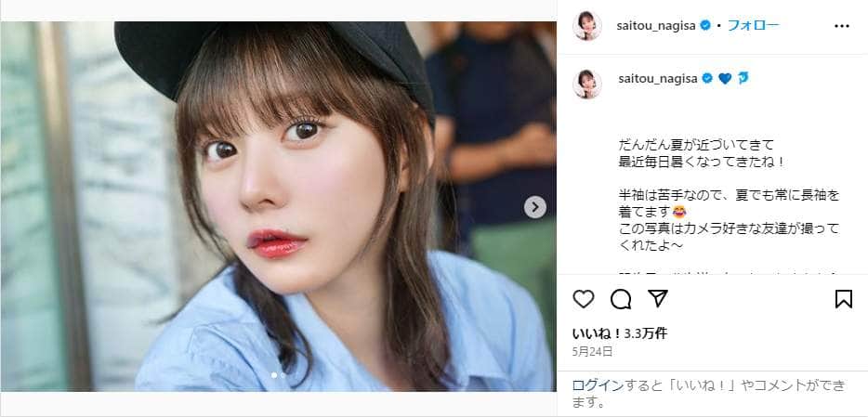This screenshot has width=868, height=417.
Task: Follow saitou_nagisa with フォロー link
Action: [x=753, y=25]
